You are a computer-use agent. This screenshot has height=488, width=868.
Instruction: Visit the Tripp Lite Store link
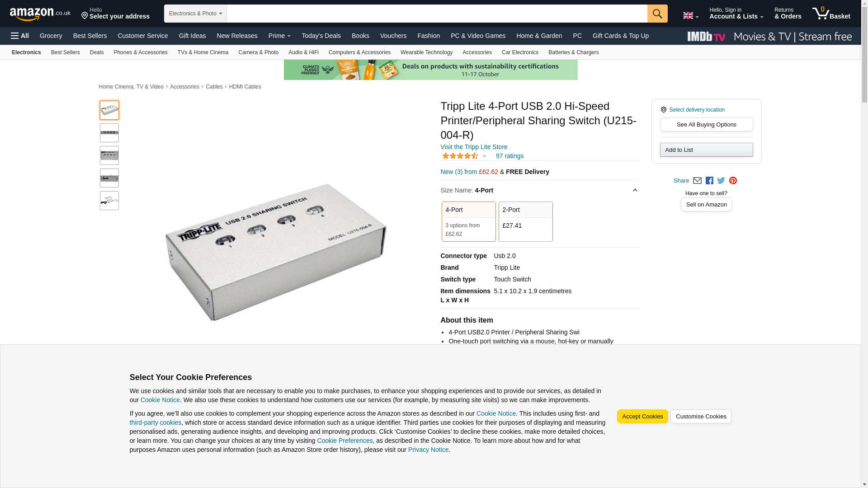pyautogui.click(x=474, y=147)
